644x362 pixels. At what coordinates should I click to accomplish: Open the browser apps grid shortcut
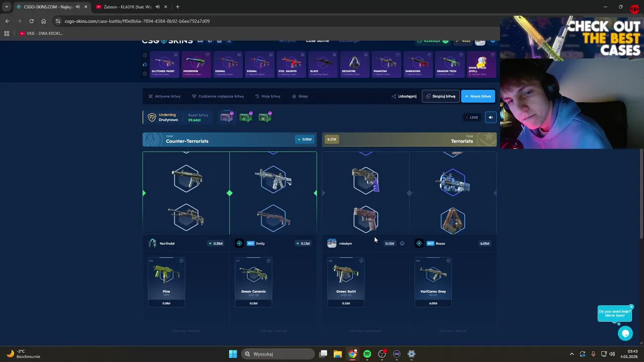[7, 33]
